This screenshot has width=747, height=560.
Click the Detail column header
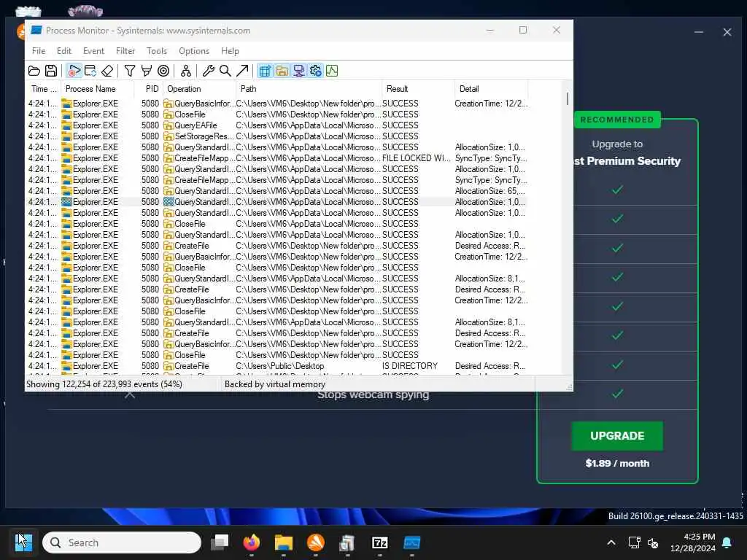(491, 88)
